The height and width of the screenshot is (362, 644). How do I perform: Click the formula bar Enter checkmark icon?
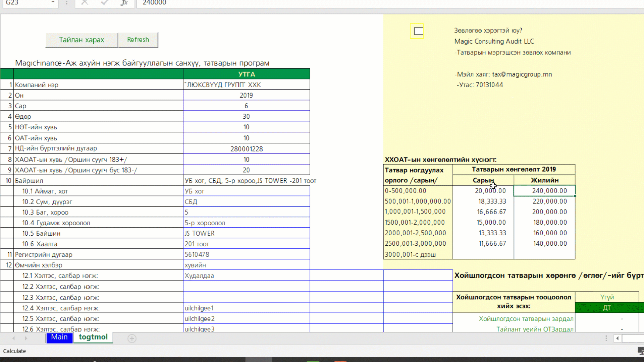[104, 3]
